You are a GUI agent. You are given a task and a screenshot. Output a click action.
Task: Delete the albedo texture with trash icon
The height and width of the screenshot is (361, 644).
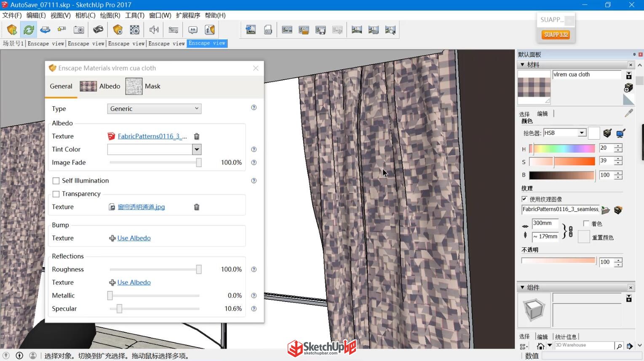coord(196,136)
